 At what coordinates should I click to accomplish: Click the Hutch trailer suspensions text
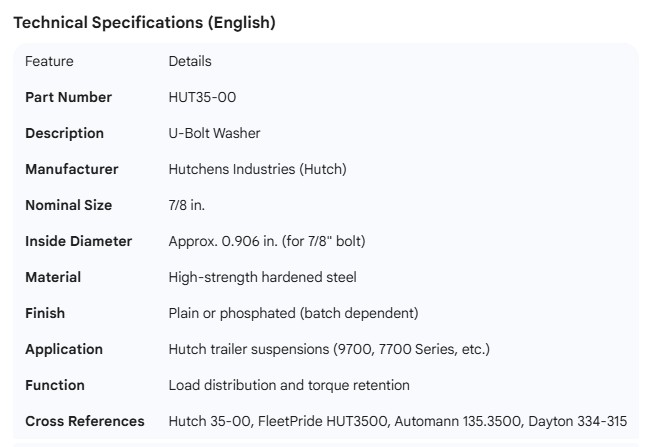click(329, 349)
